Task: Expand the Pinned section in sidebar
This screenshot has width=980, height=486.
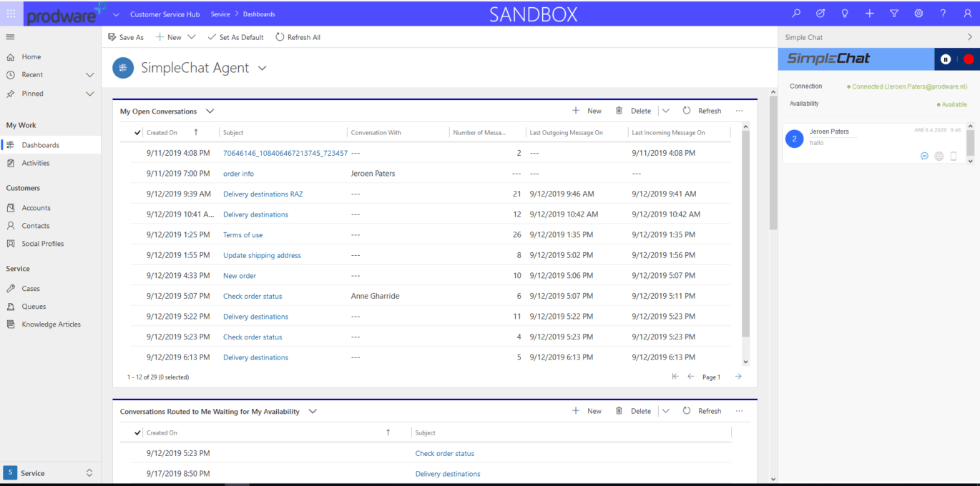Action: (x=89, y=94)
